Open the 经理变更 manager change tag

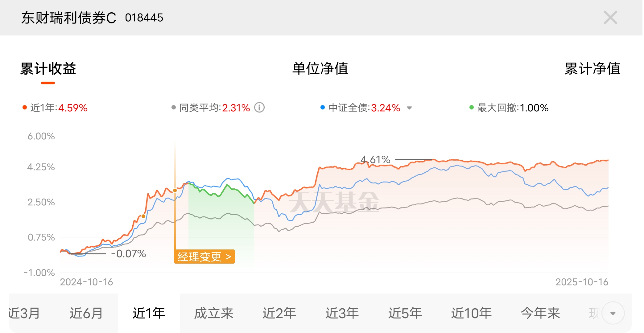(x=204, y=257)
